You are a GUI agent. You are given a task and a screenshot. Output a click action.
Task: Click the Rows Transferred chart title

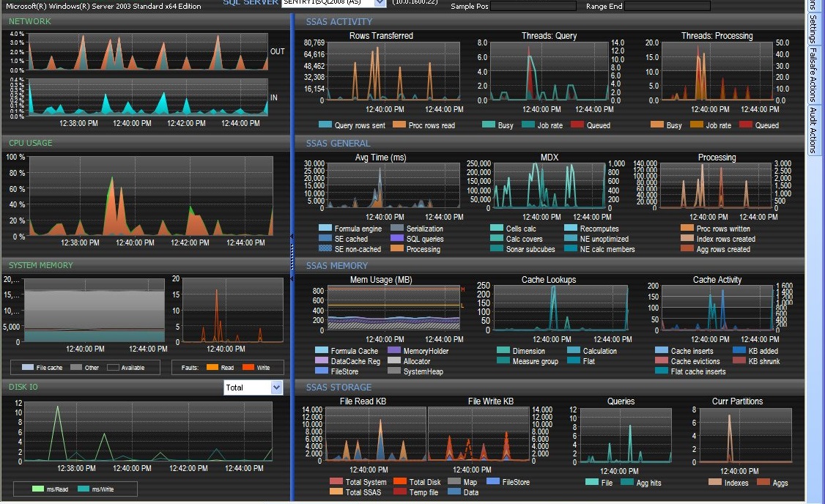pos(382,36)
